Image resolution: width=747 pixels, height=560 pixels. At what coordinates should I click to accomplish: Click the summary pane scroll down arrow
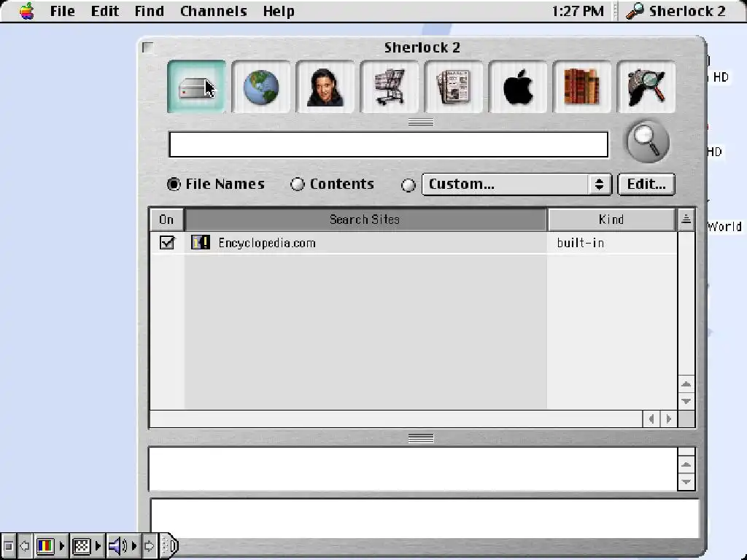686,481
